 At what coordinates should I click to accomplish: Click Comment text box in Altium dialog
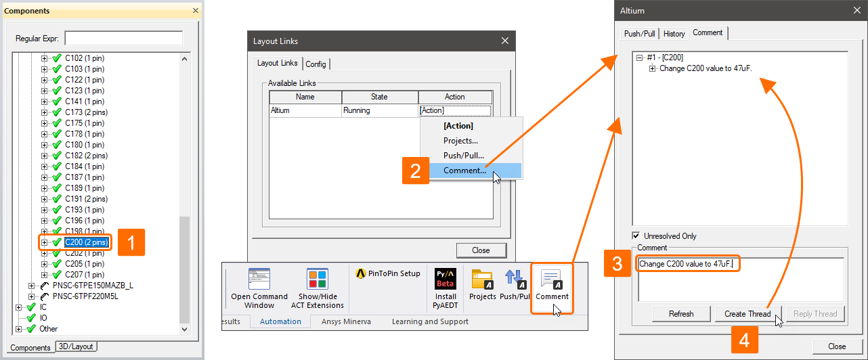[741, 279]
